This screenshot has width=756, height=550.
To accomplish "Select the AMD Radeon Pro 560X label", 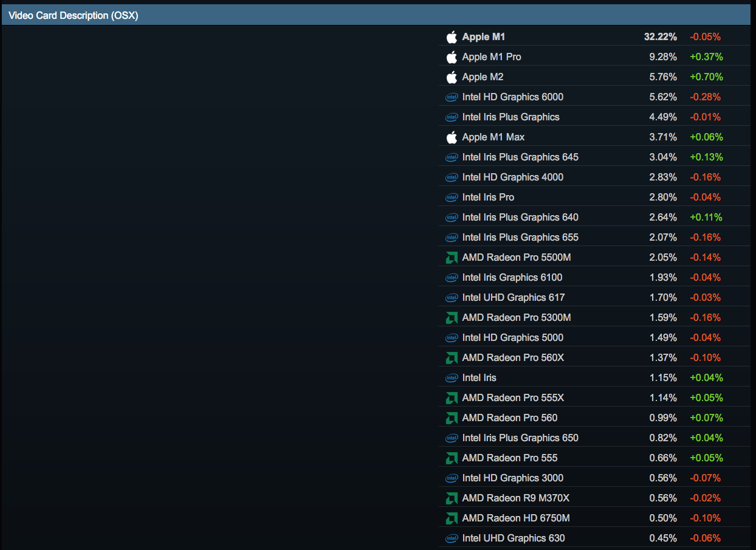I will click(513, 358).
